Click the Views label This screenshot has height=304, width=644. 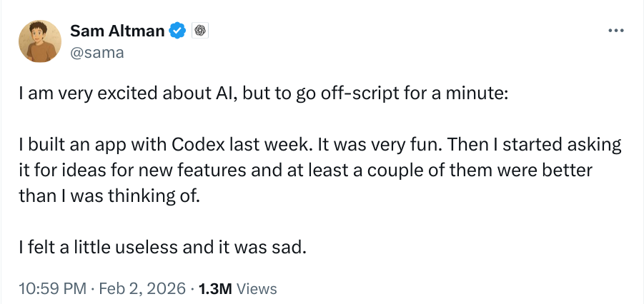pos(256,288)
